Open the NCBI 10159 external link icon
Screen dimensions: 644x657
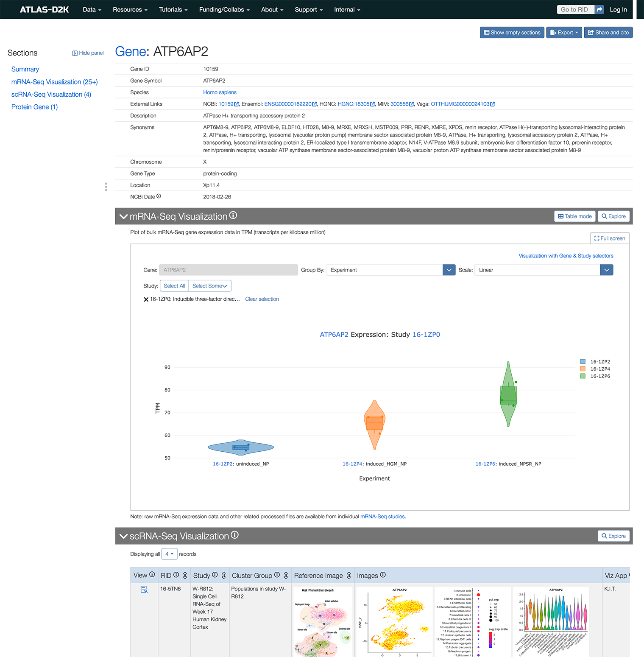pyautogui.click(x=237, y=104)
